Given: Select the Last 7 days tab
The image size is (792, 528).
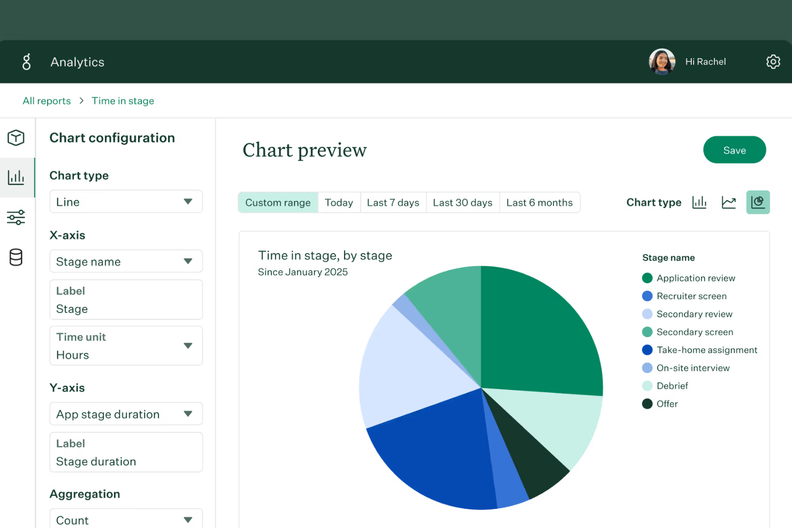Looking at the screenshot, I should tap(393, 203).
